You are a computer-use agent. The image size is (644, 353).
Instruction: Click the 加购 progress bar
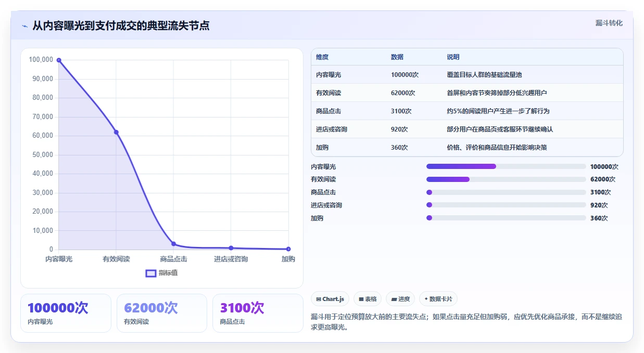[x=506, y=218]
